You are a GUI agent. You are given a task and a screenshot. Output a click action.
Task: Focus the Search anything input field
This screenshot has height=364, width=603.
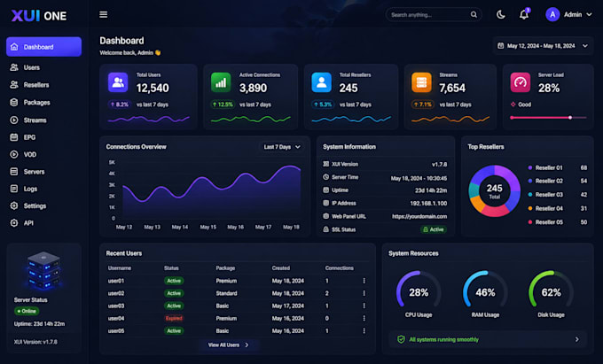pos(429,15)
